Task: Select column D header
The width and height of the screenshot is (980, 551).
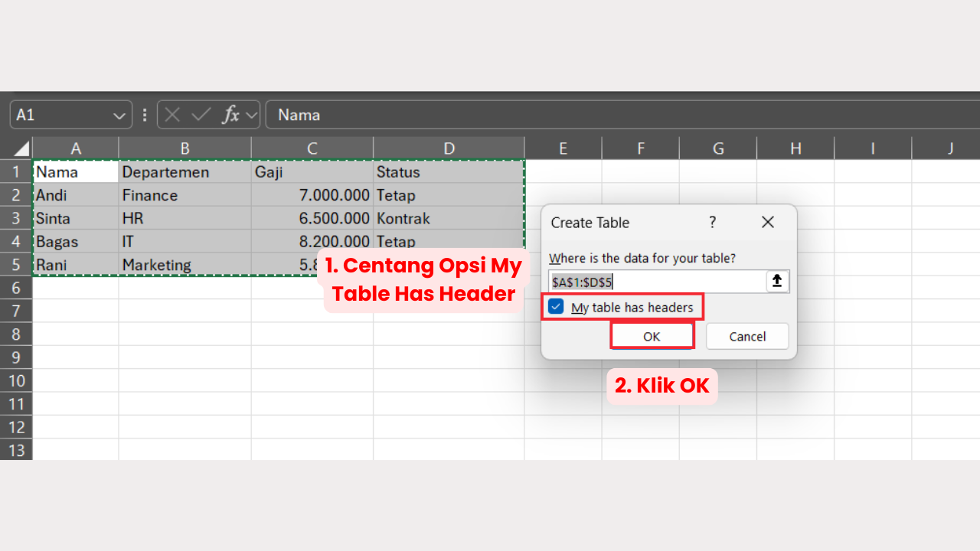Action: (x=449, y=148)
